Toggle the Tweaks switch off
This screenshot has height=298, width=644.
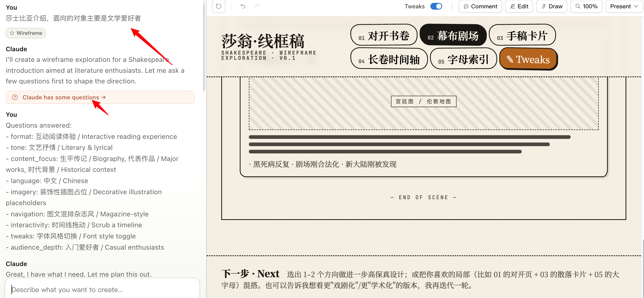436,6
